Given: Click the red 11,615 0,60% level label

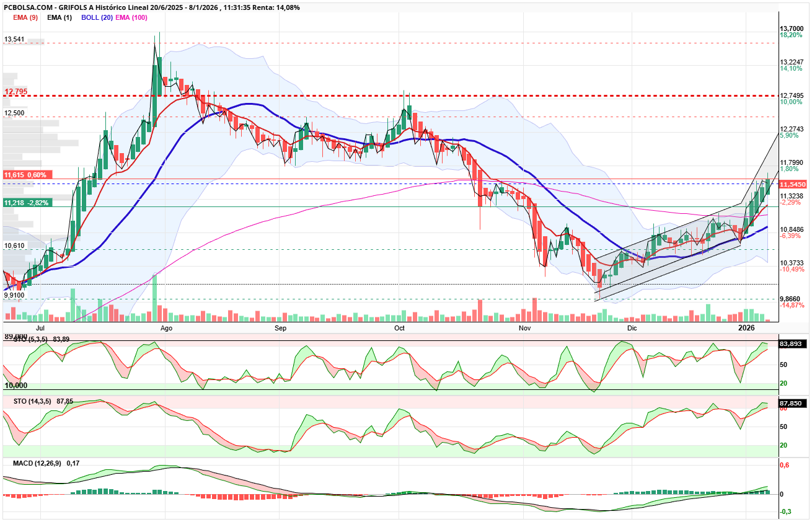Looking at the screenshot, I should click(x=26, y=175).
